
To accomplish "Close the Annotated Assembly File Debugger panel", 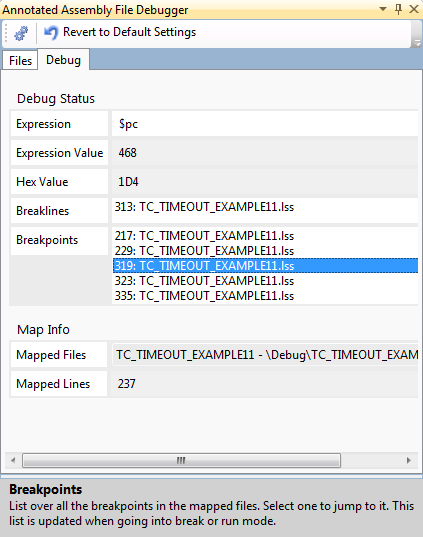I will [414, 9].
